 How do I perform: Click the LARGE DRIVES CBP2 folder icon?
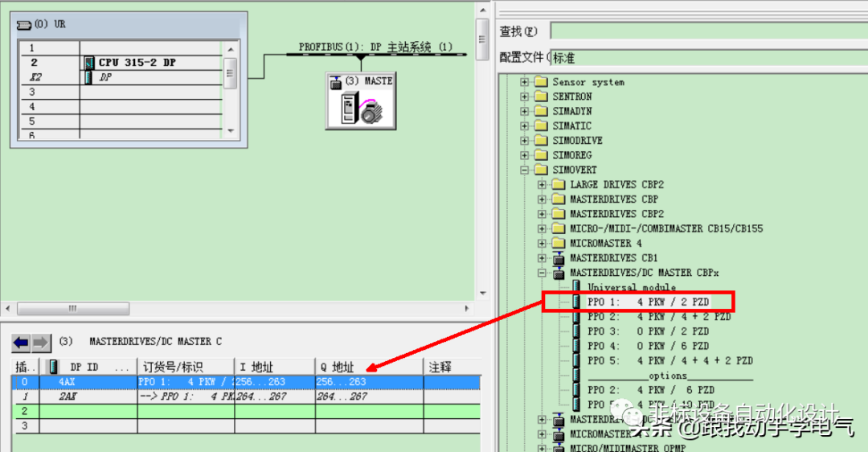[x=559, y=184]
